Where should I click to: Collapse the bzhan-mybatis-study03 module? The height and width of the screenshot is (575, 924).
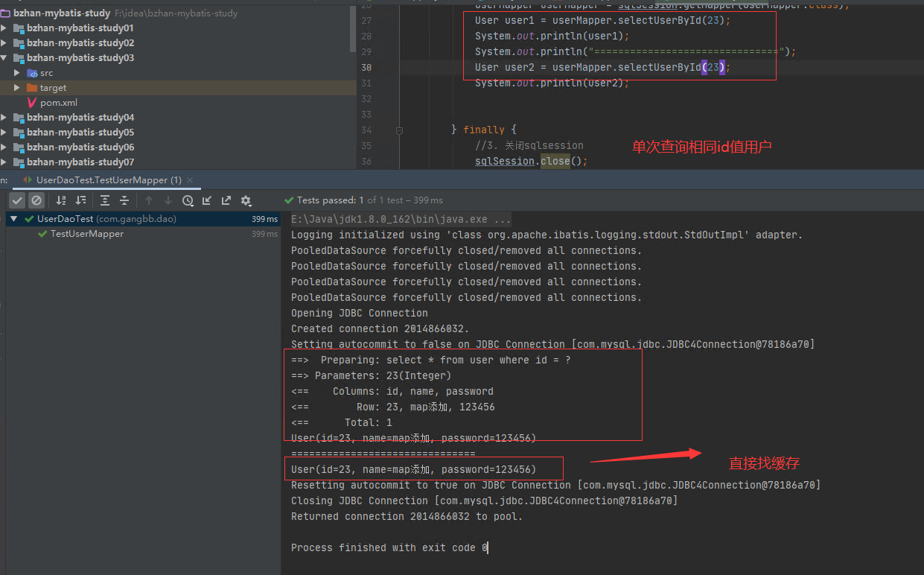coord(4,58)
